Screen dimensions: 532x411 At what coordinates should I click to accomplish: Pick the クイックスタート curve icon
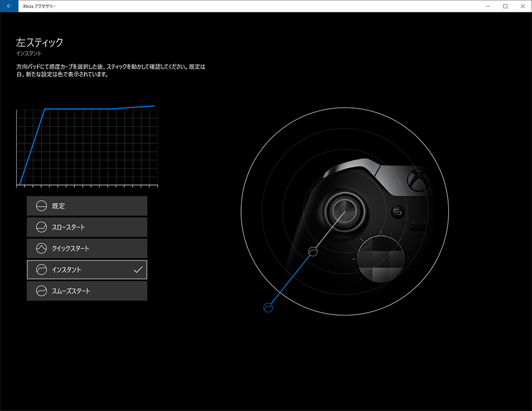pyautogui.click(x=42, y=248)
